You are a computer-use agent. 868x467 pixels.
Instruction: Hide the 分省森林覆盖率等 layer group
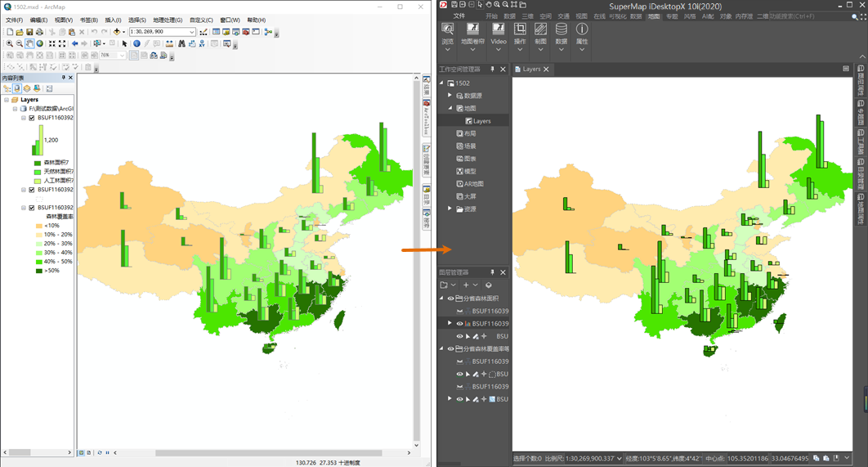tap(450, 348)
